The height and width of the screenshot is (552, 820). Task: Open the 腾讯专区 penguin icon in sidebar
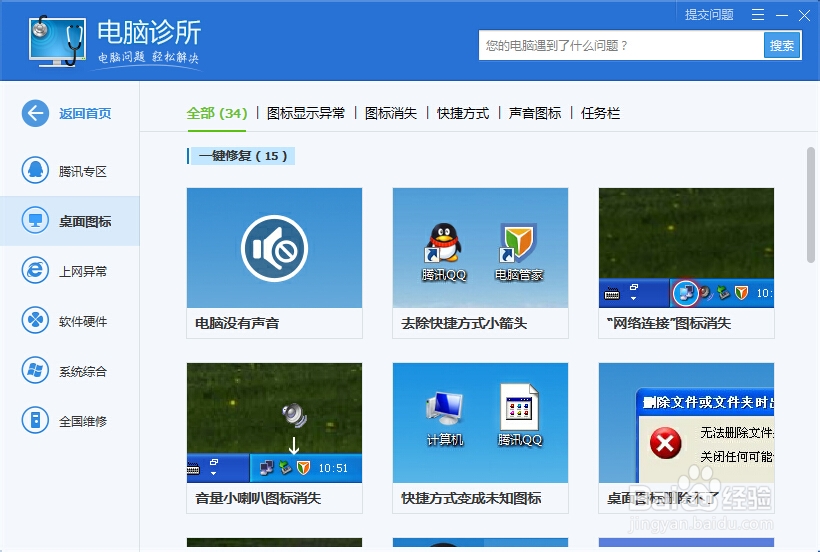click(35, 170)
